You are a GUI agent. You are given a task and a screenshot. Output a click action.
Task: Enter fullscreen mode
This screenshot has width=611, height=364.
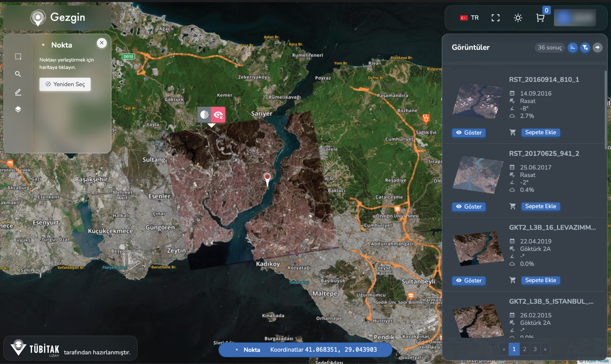[x=495, y=18]
